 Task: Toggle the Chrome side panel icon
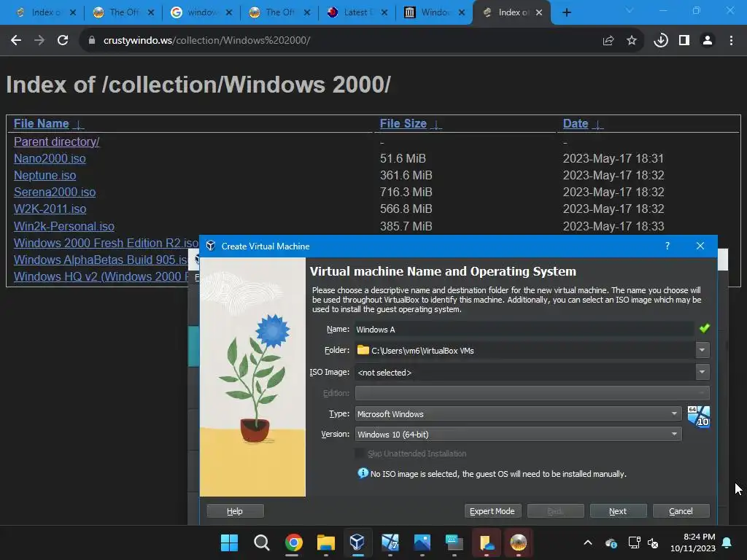684,41
